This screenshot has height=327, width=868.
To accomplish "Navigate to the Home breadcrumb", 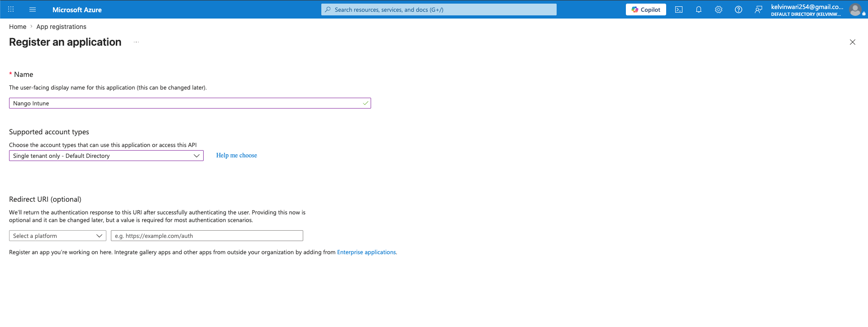I will (18, 27).
